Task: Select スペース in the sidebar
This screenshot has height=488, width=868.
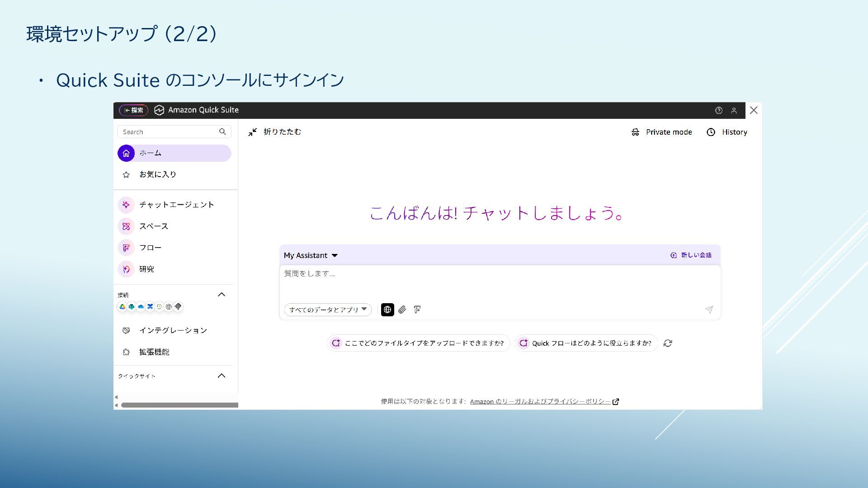Action: point(154,226)
